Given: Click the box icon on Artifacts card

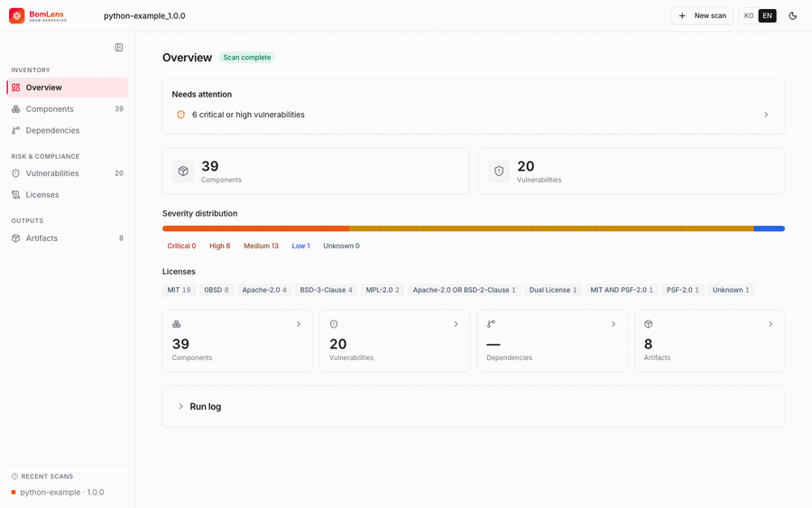Looking at the screenshot, I should pos(649,324).
